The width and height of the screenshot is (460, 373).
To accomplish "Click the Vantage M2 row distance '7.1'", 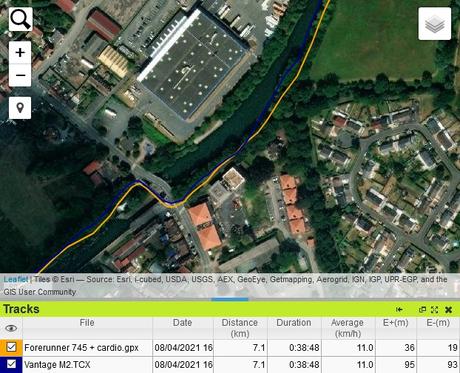I will point(259,365).
